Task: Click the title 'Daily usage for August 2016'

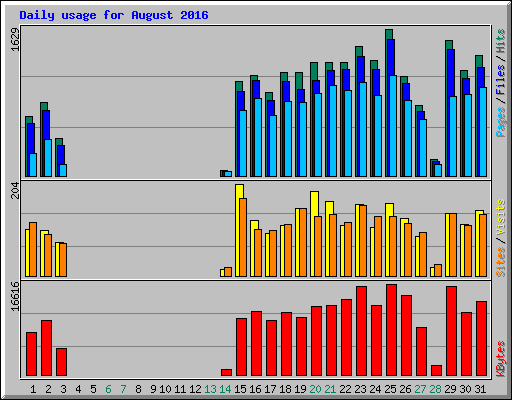Action: [114, 15]
